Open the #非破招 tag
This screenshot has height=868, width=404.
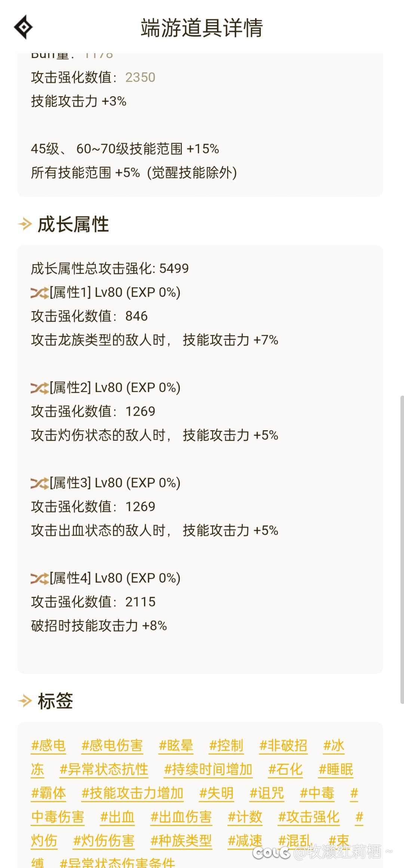coord(284,746)
